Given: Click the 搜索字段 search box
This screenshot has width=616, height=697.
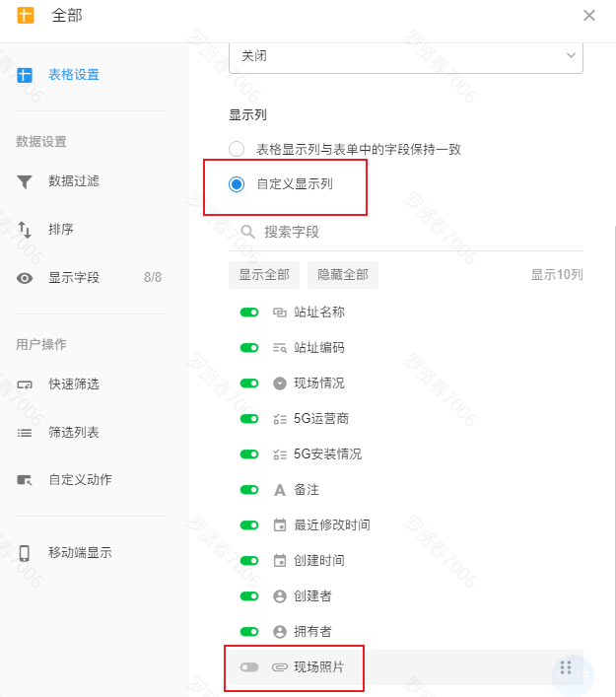Looking at the screenshot, I should pyautogui.click(x=414, y=233).
